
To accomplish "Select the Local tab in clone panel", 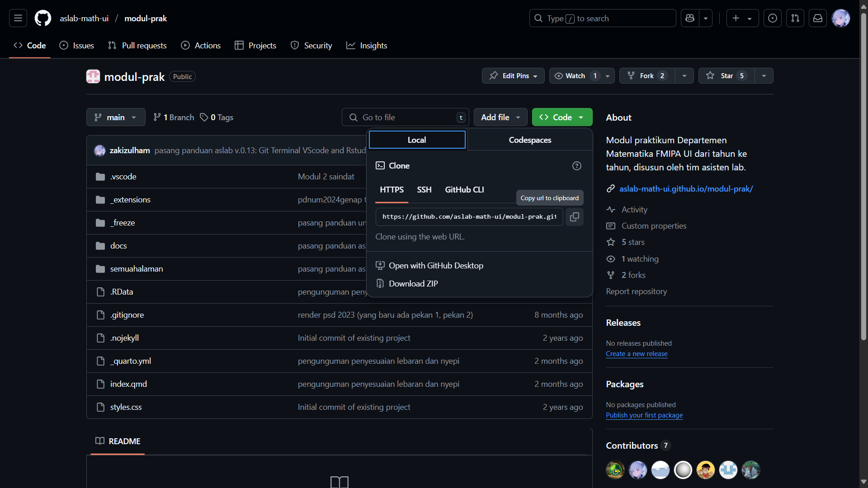I will coord(417,140).
